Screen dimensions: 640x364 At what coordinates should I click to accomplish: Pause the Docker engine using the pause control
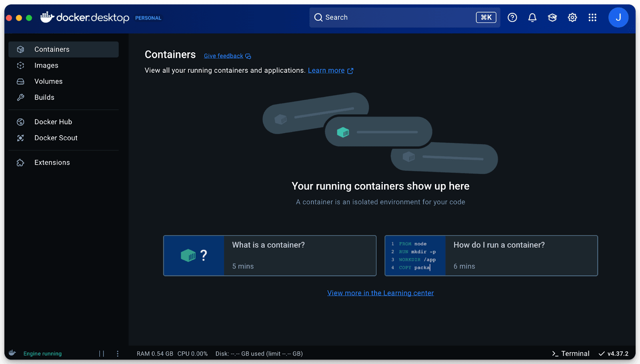101,353
